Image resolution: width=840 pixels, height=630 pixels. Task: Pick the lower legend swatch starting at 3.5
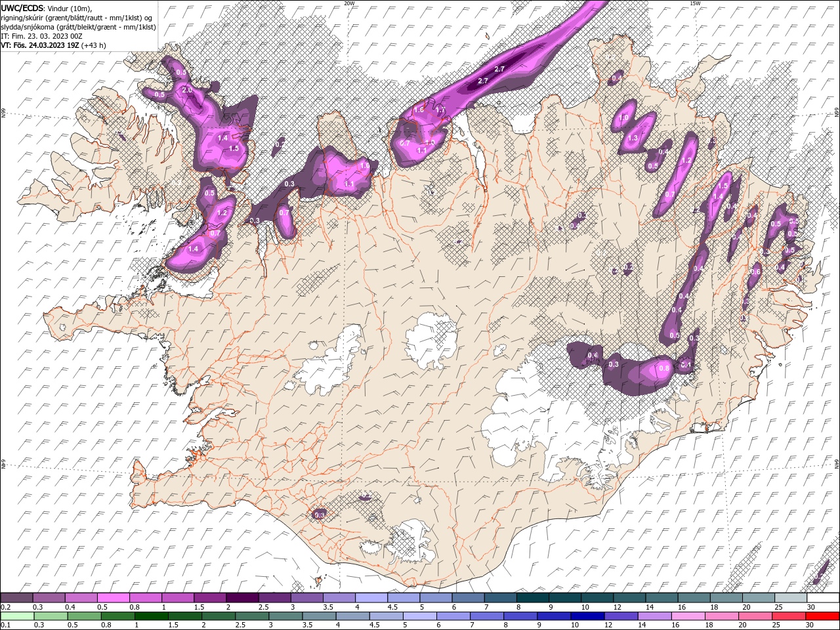[x=318, y=616]
